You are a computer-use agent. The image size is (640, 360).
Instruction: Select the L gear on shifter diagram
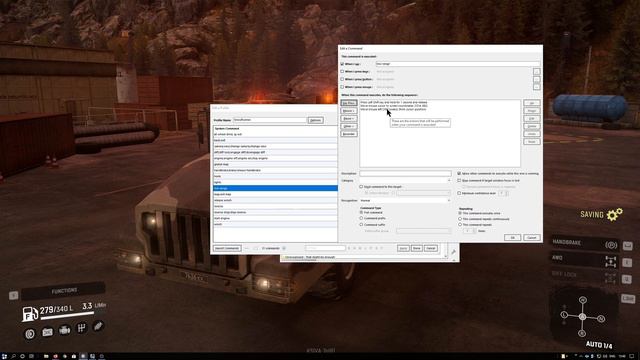[564, 314]
